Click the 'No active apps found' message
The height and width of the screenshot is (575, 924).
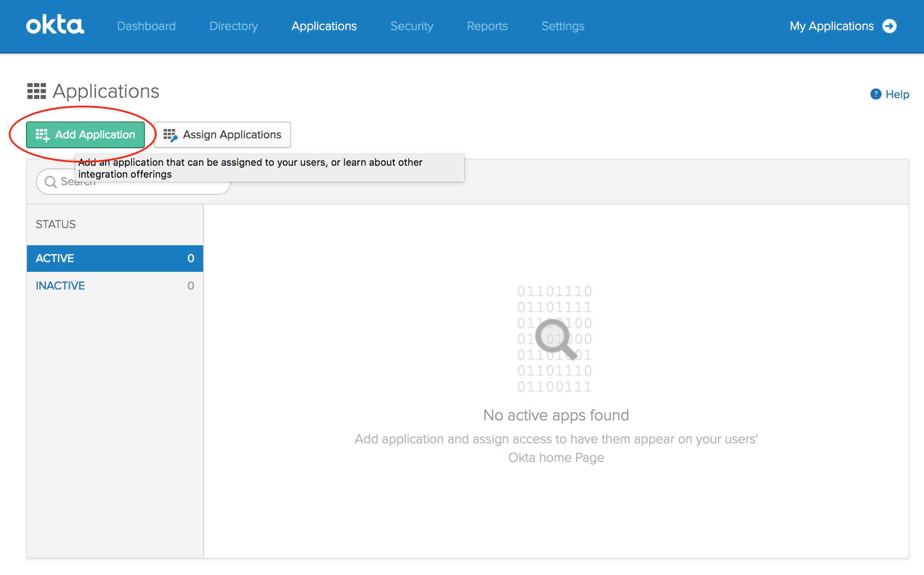556,415
